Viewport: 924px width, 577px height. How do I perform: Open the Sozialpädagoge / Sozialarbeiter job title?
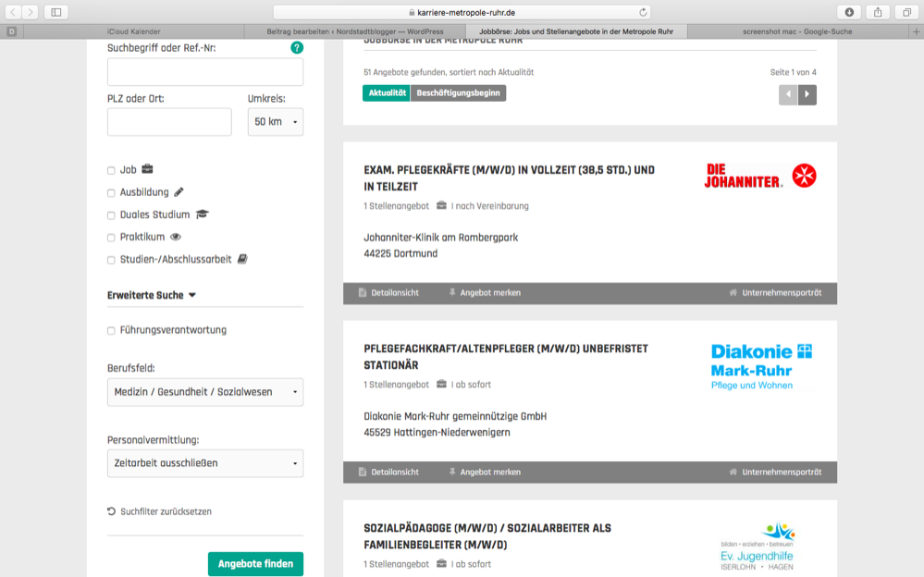point(487,536)
